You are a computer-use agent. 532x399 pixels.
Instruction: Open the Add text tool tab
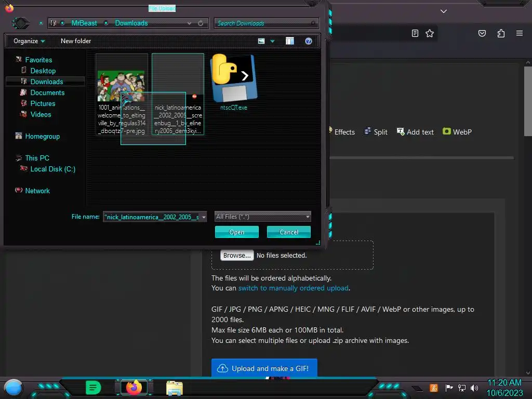(x=415, y=132)
